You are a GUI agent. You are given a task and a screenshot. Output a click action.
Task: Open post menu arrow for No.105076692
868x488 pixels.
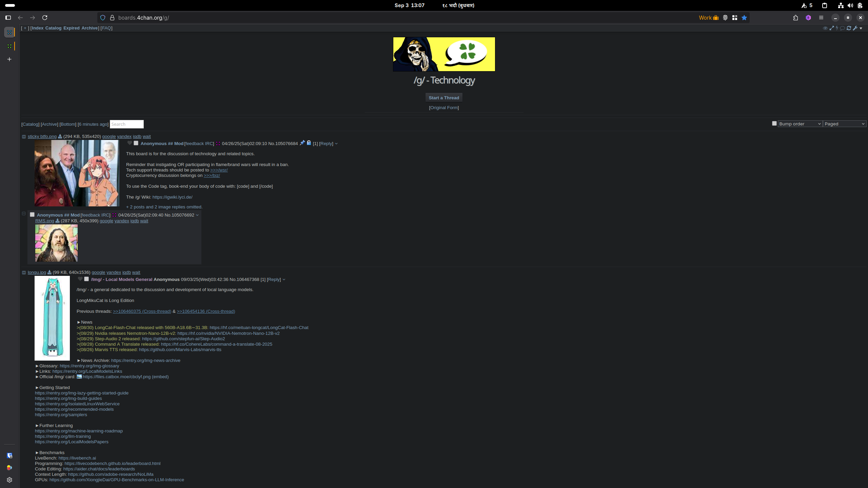[x=197, y=215]
